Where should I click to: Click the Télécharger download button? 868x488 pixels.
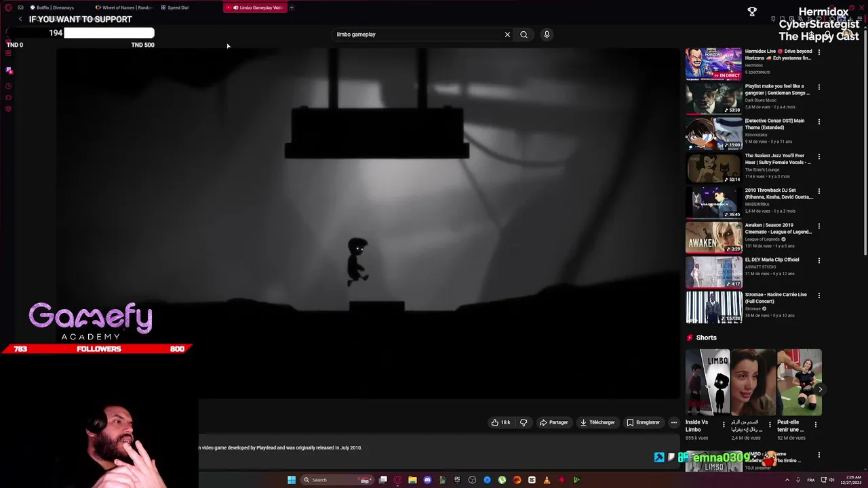597,422
